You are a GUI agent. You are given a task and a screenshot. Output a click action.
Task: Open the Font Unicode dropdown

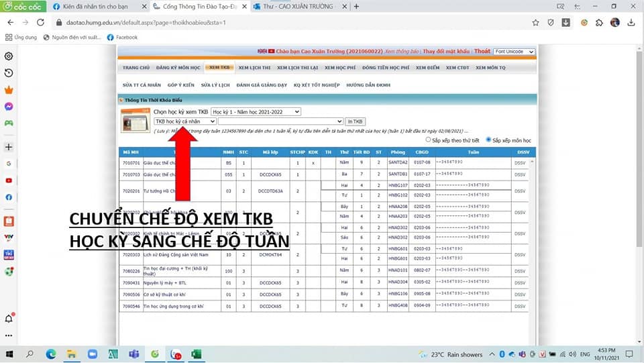coord(513,52)
